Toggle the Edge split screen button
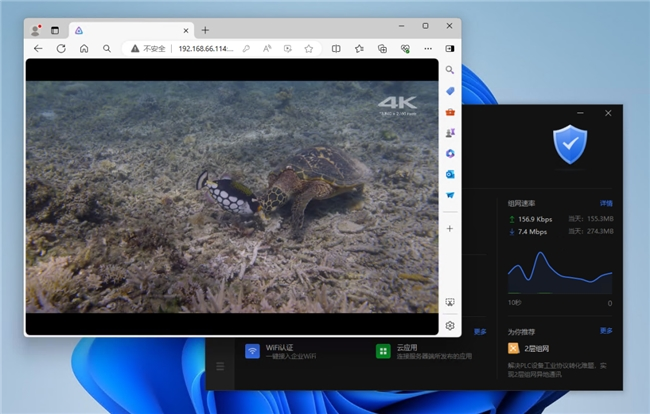 pos(336,48)
